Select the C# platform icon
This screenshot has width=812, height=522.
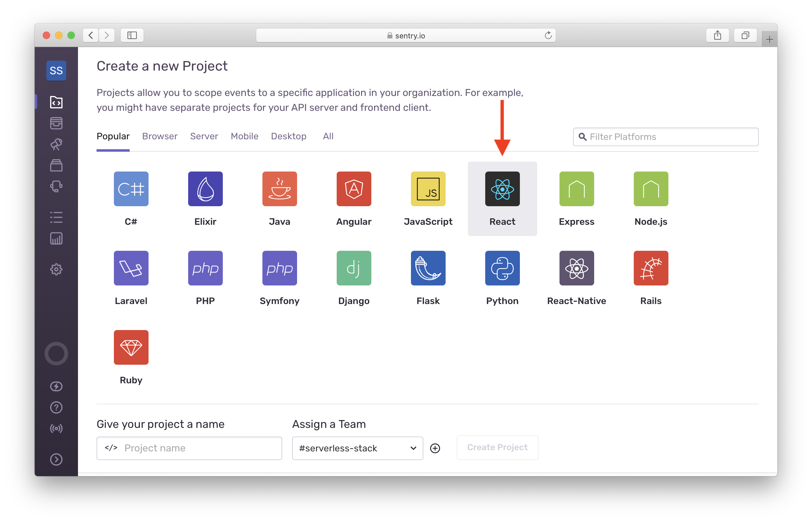pyautogui.click(x=131, y=189)
